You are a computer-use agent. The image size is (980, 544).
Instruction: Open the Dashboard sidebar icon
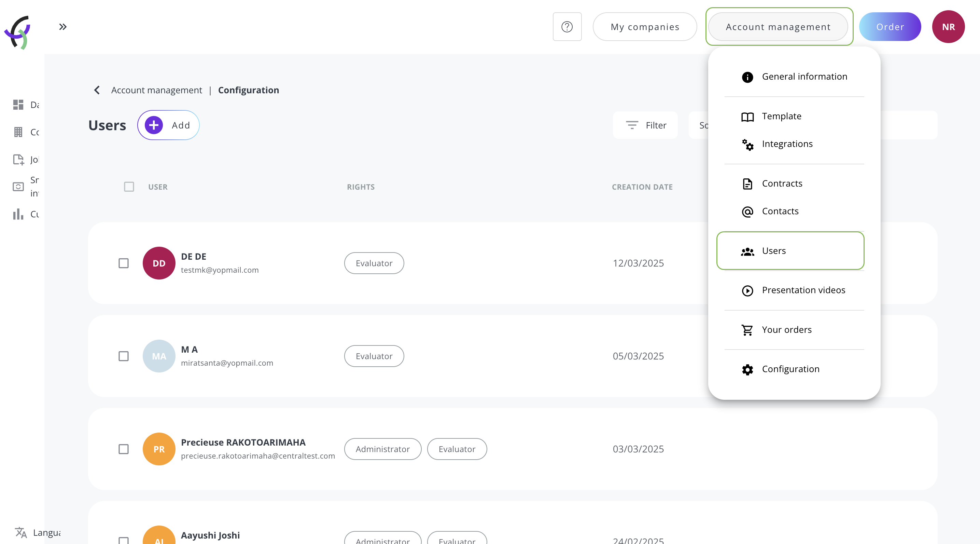click(18, 105)
